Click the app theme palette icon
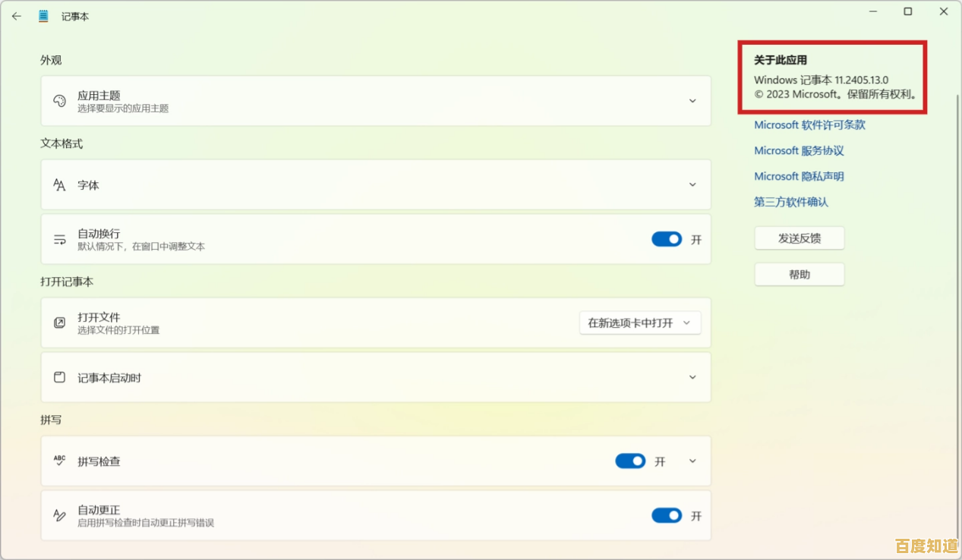The height and width of the screenshot is (560, 962). [60, 101]
